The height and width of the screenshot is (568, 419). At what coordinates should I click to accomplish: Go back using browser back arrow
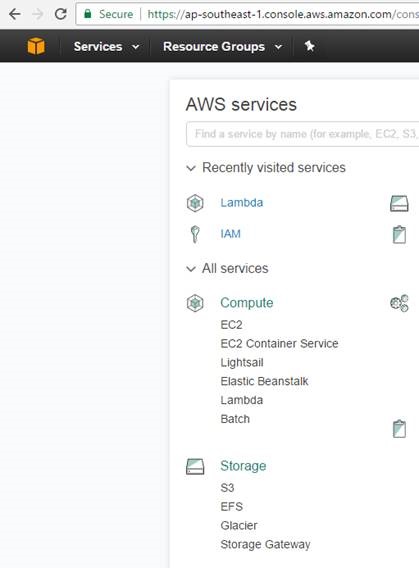click(15, 14)
